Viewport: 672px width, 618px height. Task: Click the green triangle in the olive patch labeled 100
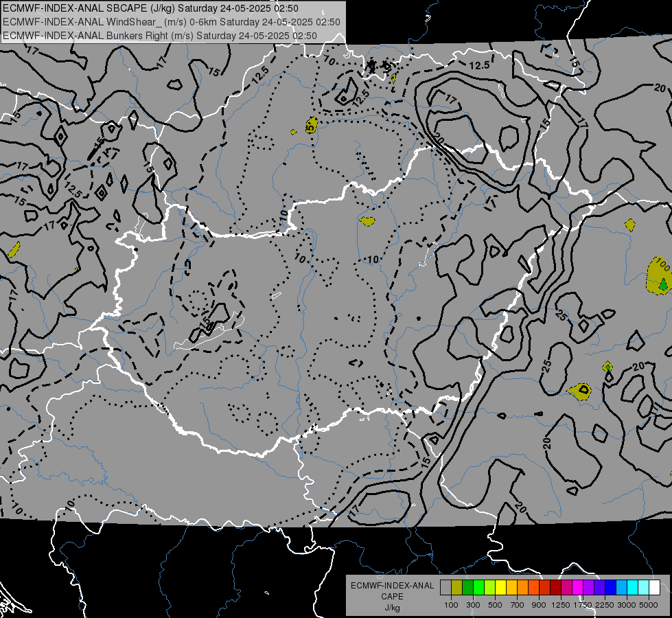click(664, 284)
